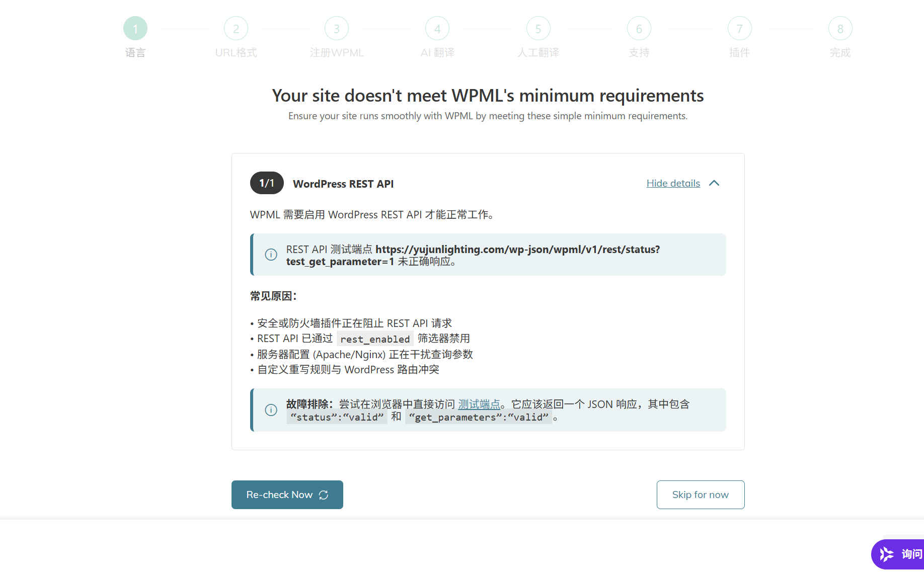The height and width of the screenshot is (575, 924).
Task: Click the 'Ensure your site runs smoothly' subtitle
Action: click(x=488, y=116)
